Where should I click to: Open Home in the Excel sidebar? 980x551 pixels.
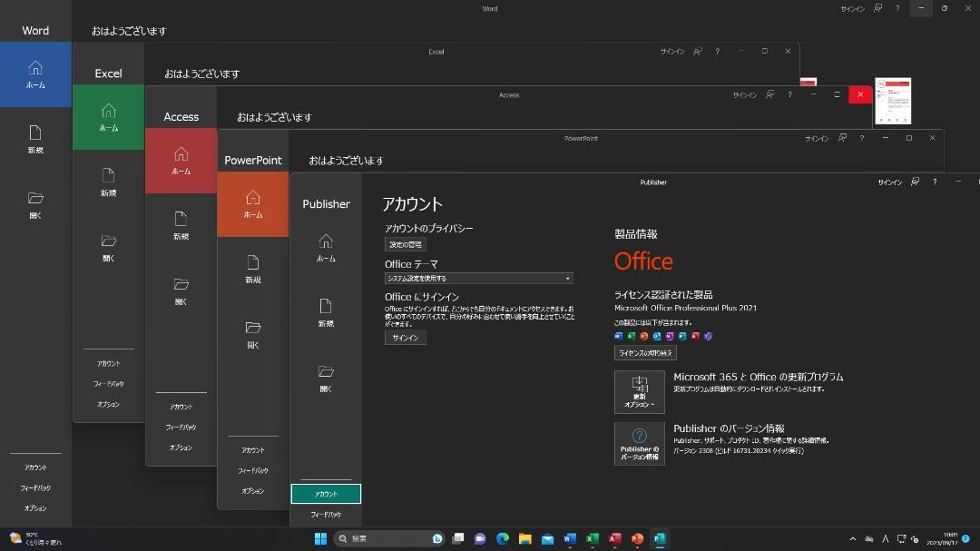108,117
